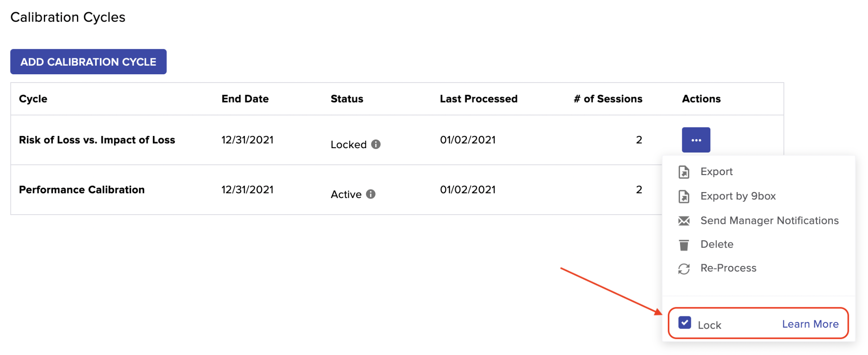
Task: Open Risk of Loss vs. Impact of Loss cycle
Action: 97,140
